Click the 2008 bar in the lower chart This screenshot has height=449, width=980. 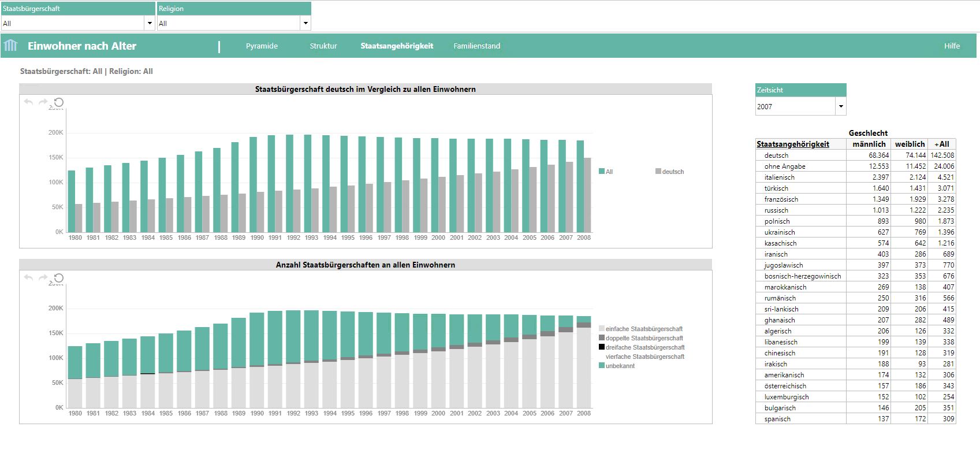pos(584,364)
